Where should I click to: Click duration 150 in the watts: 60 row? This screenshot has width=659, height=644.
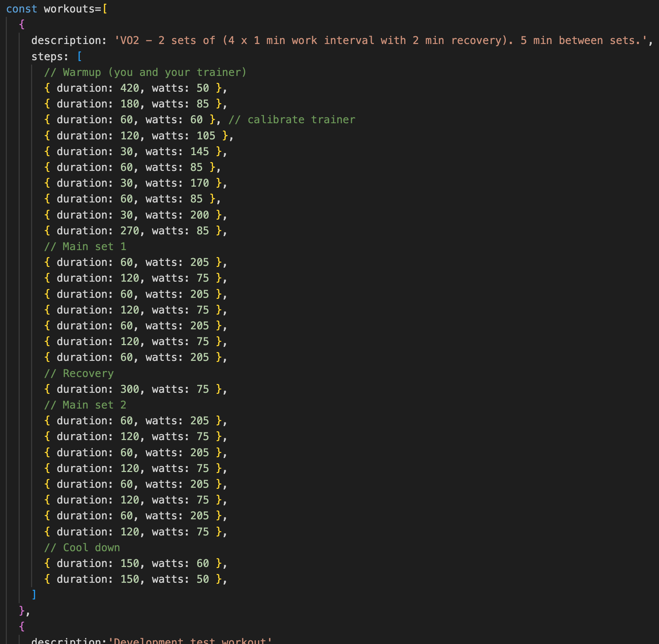130,563
